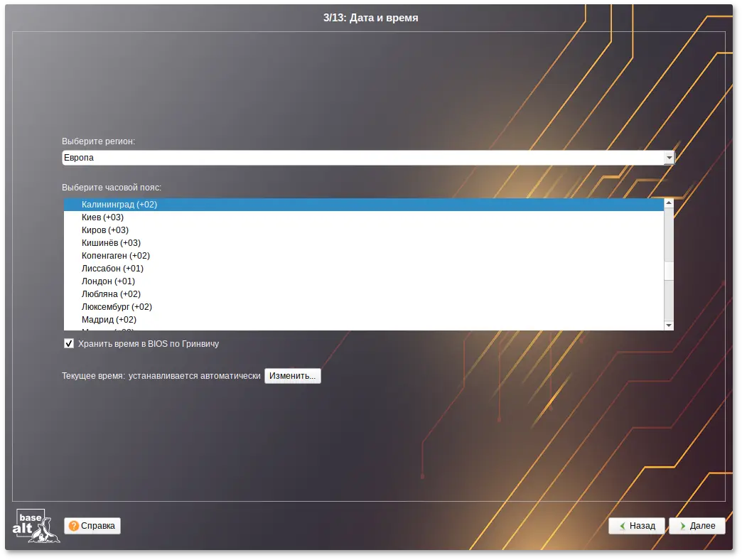
Task: Pick Кишинёв (+03) time zone
Action: pos(111,243)
